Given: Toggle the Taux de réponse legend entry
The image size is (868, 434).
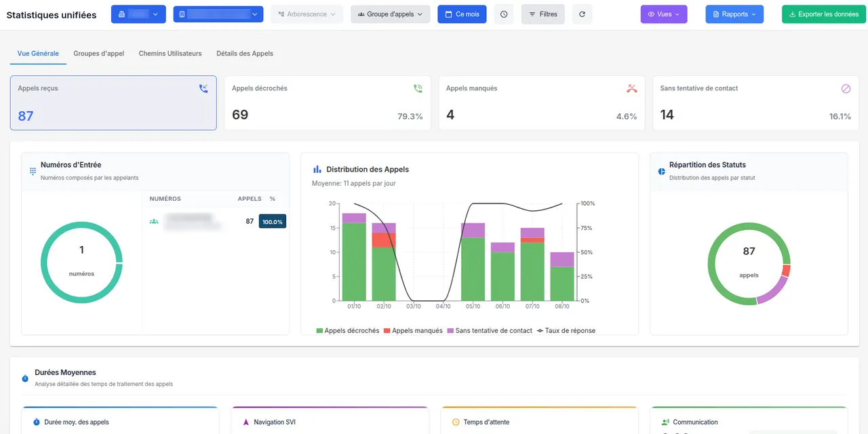Looking at the screenshot, I should click(x=566, y=331).
